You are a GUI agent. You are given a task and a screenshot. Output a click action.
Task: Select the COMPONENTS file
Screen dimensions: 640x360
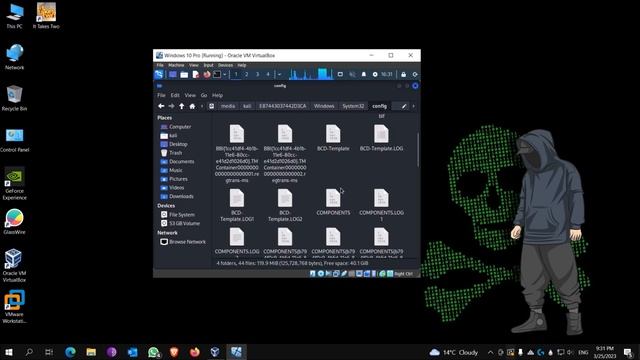pyautogui.click(x=333, y=202)
